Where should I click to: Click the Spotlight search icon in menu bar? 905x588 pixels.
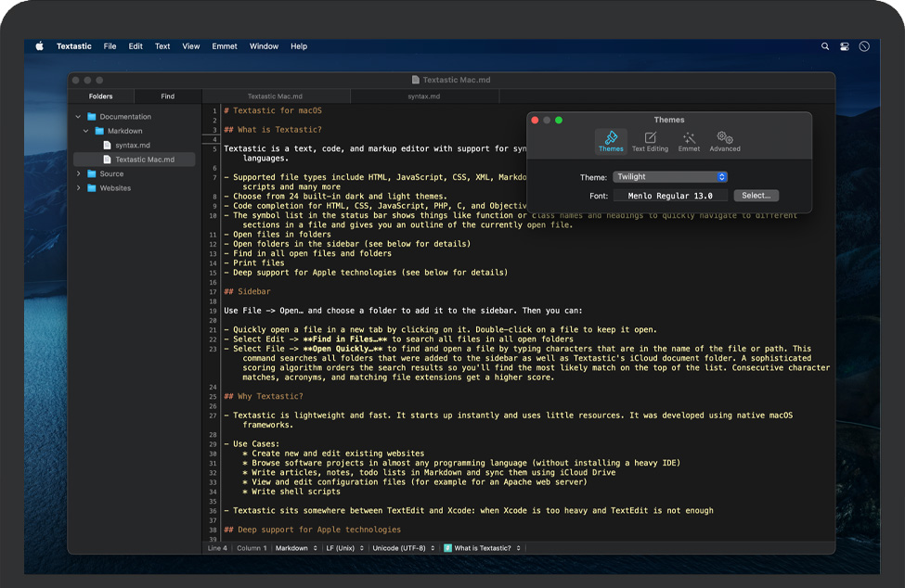tap(825, 46)
